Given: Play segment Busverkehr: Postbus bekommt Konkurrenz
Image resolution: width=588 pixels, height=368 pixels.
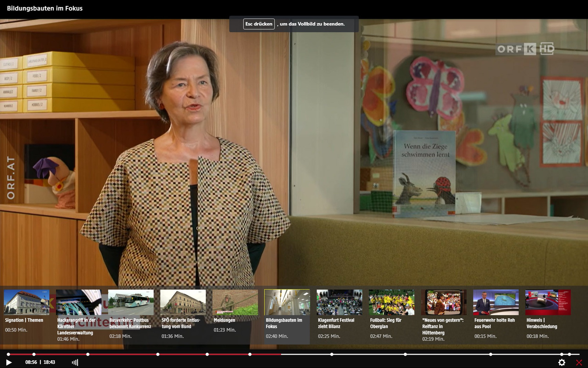Looking at the screenshot, I should coord(131,302).
